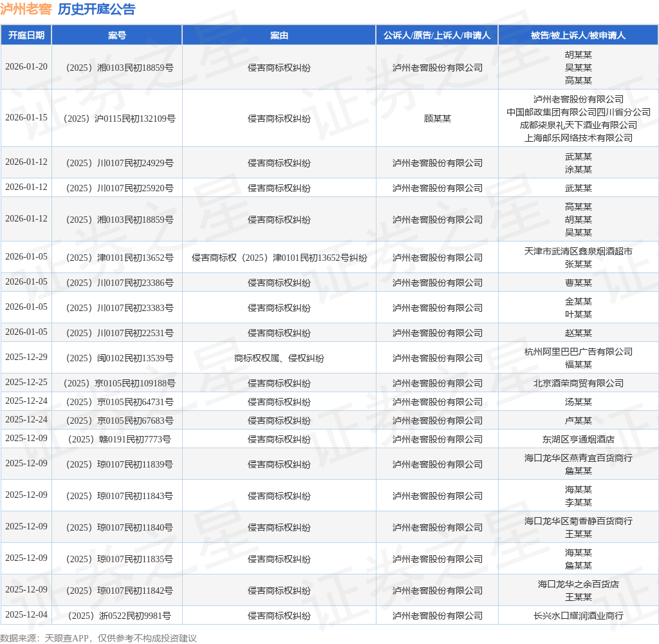Click defendant 福某某
Viewport: 659px width, 644px height.
[x=579, y=365]
